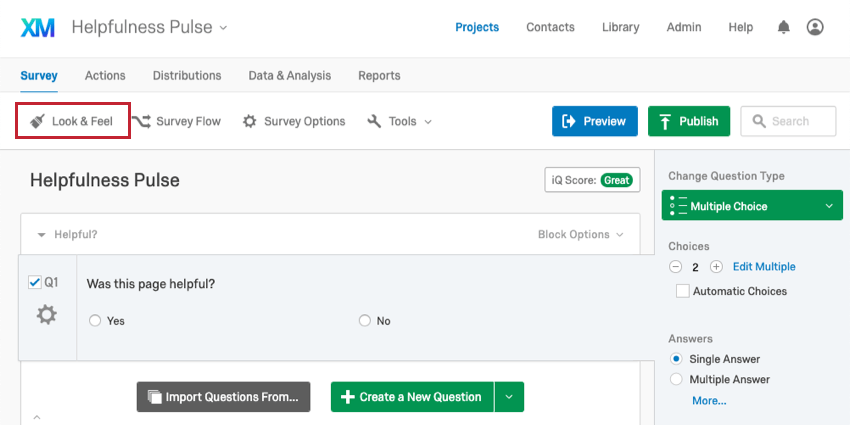Open Survey Options gear settings

click(294, 121)
